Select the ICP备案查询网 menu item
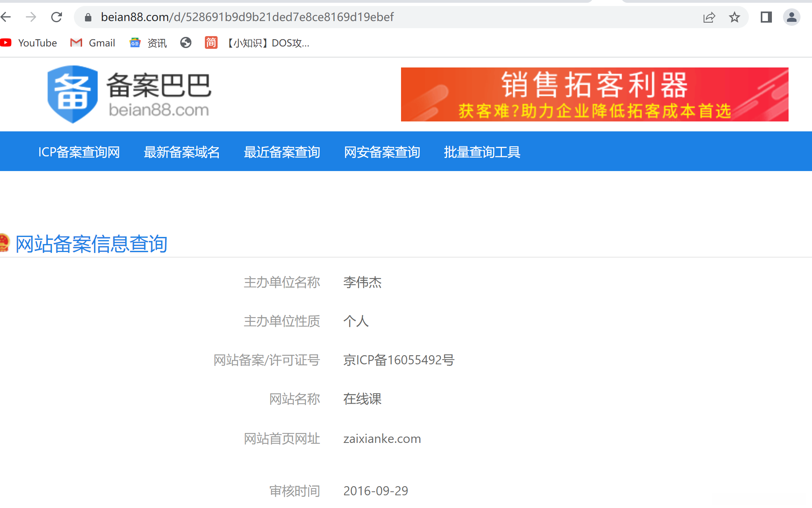The width and height of the screenshot is (812, 508). click(x=79, y=152)
